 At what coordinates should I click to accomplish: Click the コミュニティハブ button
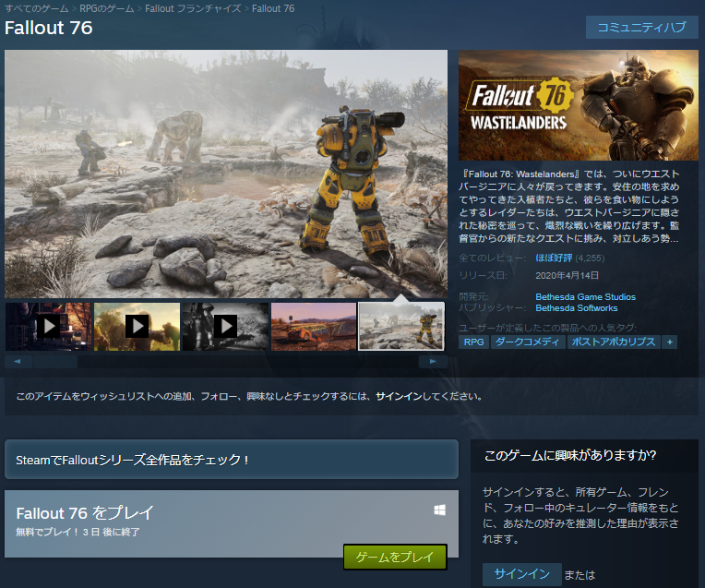641,28
